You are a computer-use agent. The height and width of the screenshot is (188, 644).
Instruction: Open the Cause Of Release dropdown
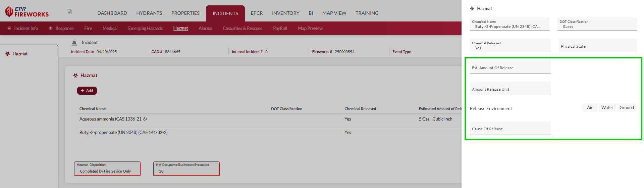(510, 129)
